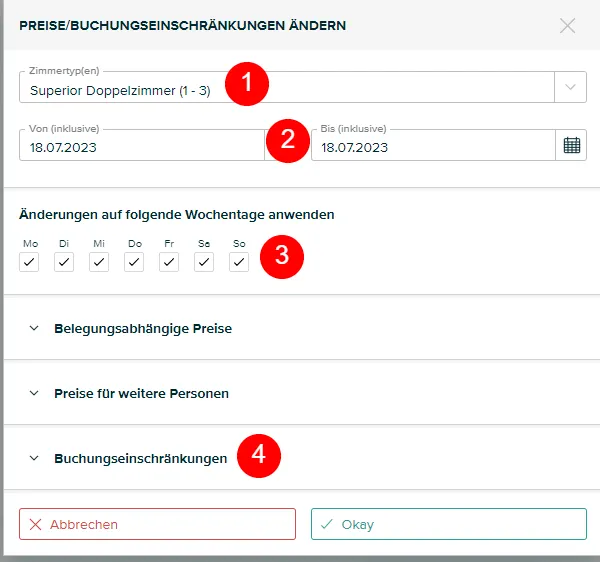Uncheck the Mo weekday checkbox
Screen dimensions: 600x562
click(x=29, y=262)
